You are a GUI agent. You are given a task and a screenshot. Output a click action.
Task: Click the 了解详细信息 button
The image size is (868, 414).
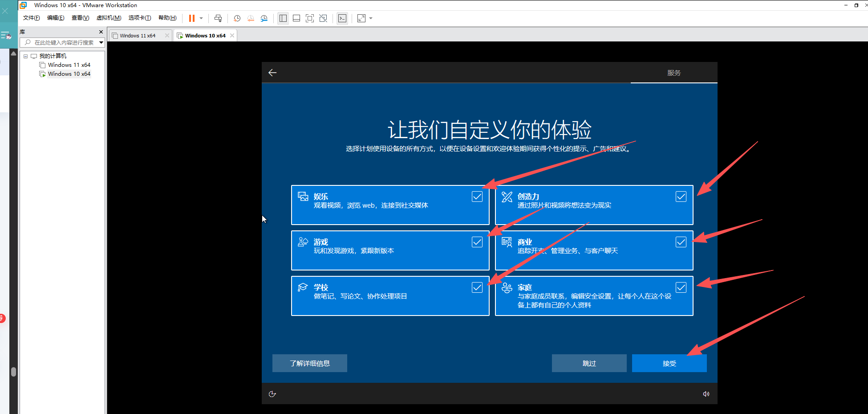pos(310,363)
